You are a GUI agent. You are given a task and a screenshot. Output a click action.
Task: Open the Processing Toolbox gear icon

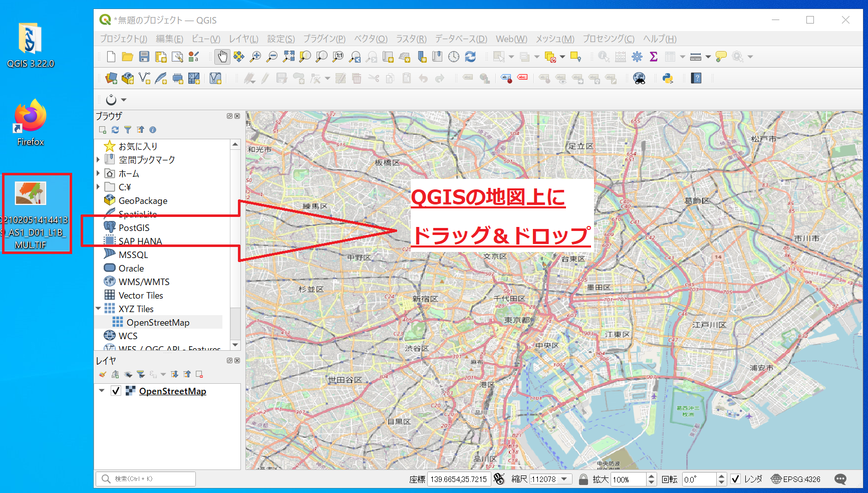point(637,57)
